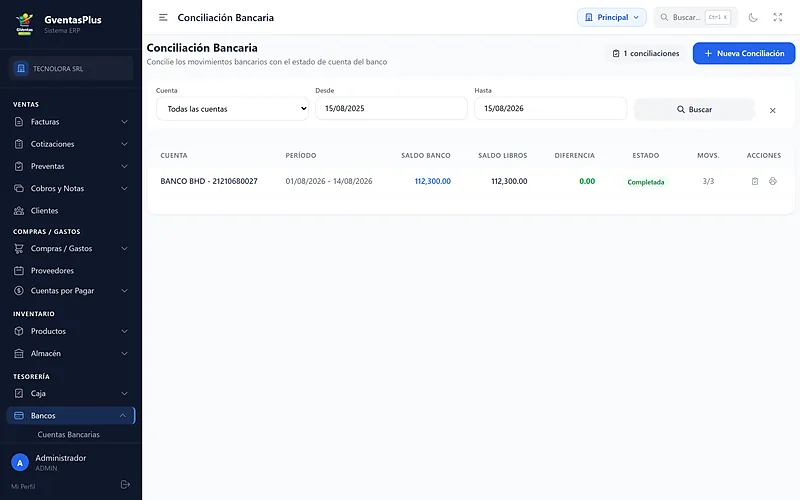
Task: Click the Compras / Gastos cart icon
Action: click(19, 248)
